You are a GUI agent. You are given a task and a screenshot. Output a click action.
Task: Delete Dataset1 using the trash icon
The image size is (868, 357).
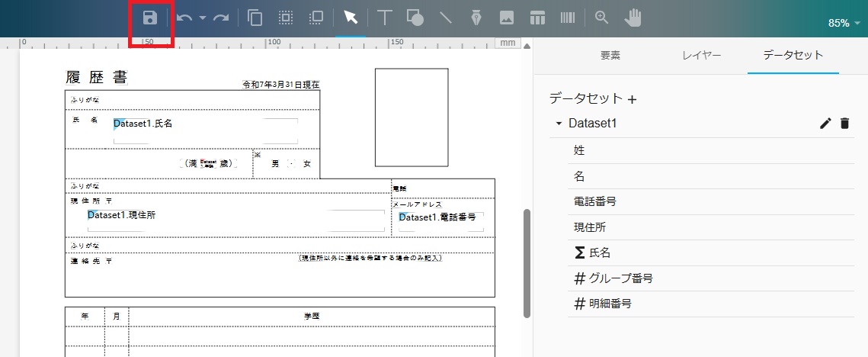coord(844,124)
